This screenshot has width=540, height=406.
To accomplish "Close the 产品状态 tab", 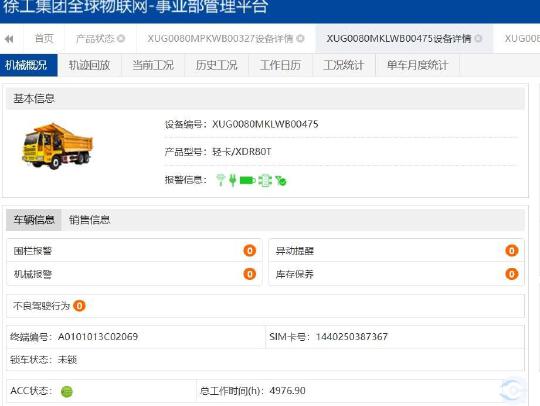I will [x=121, y=39].
